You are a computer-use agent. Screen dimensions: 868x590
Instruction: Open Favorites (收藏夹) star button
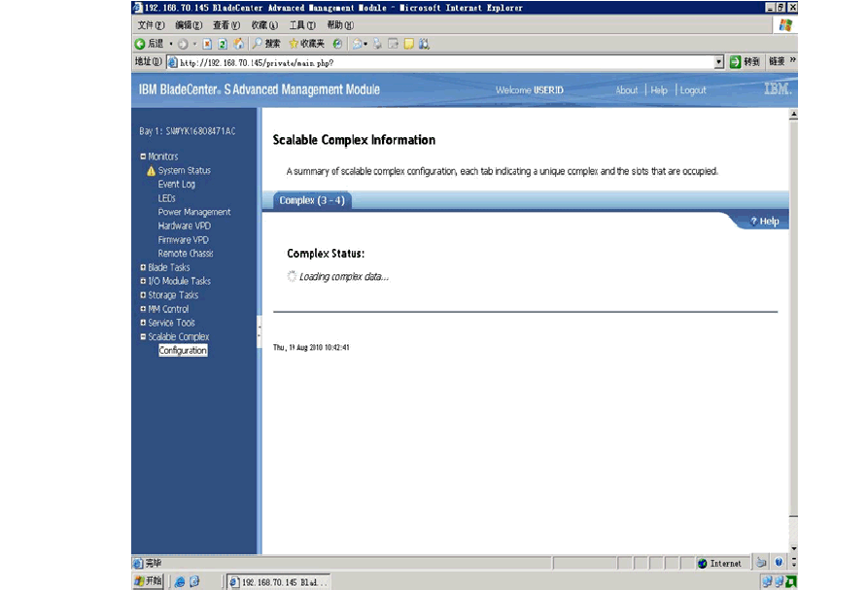click(307, 44)
